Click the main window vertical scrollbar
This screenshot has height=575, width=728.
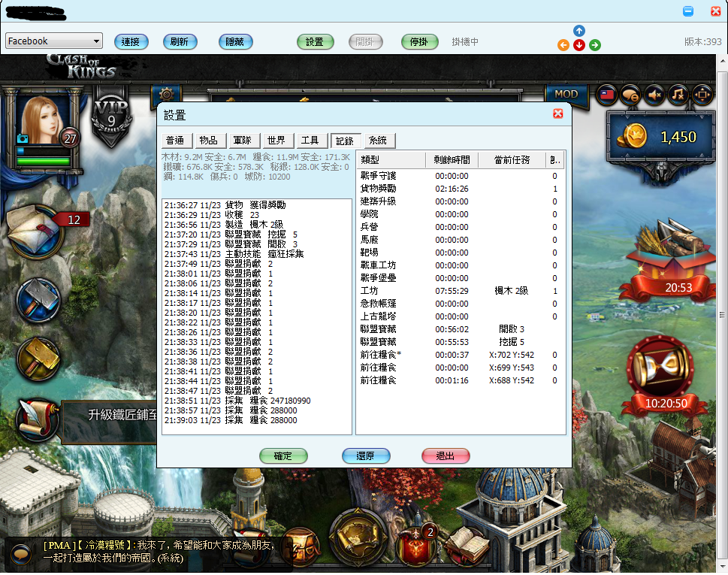[723, 315]
